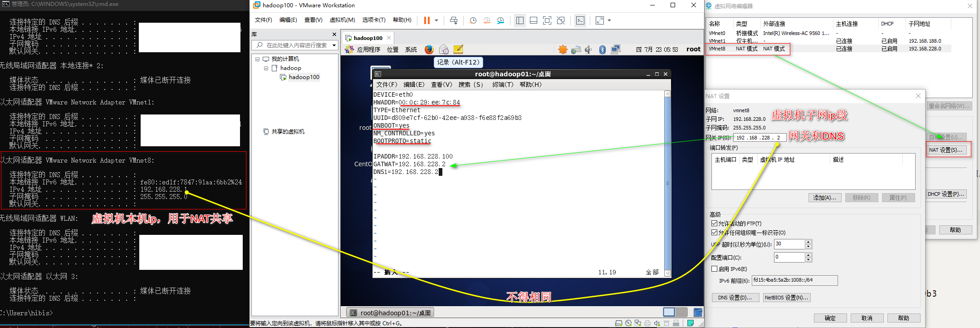Click the volume speaker icon in CentOS panel

589,50
